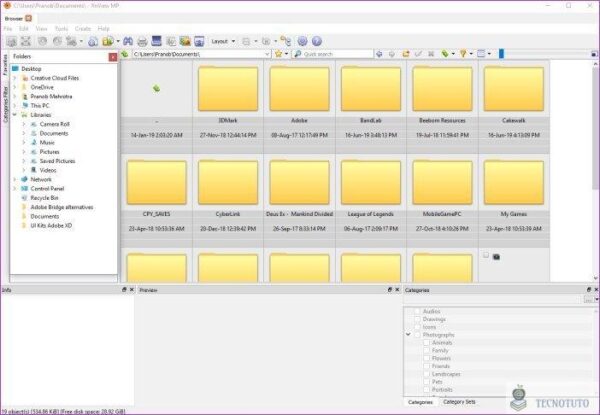The image size is (600, 415).
Task: Open the Slideshow toolbar icon
Action: click(x=185, y=41)
